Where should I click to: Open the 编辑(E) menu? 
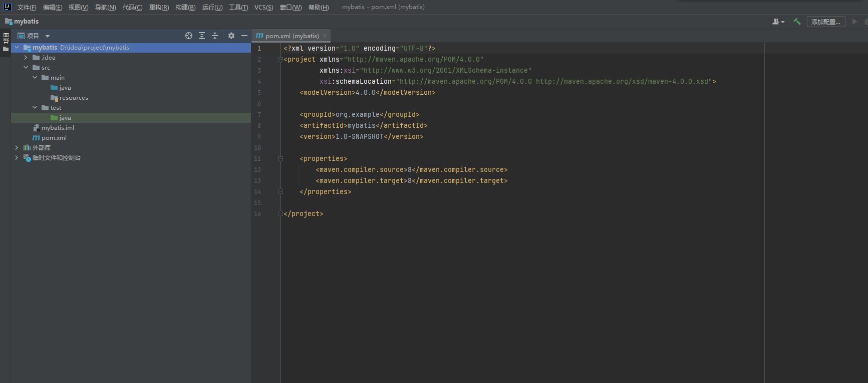53,7
